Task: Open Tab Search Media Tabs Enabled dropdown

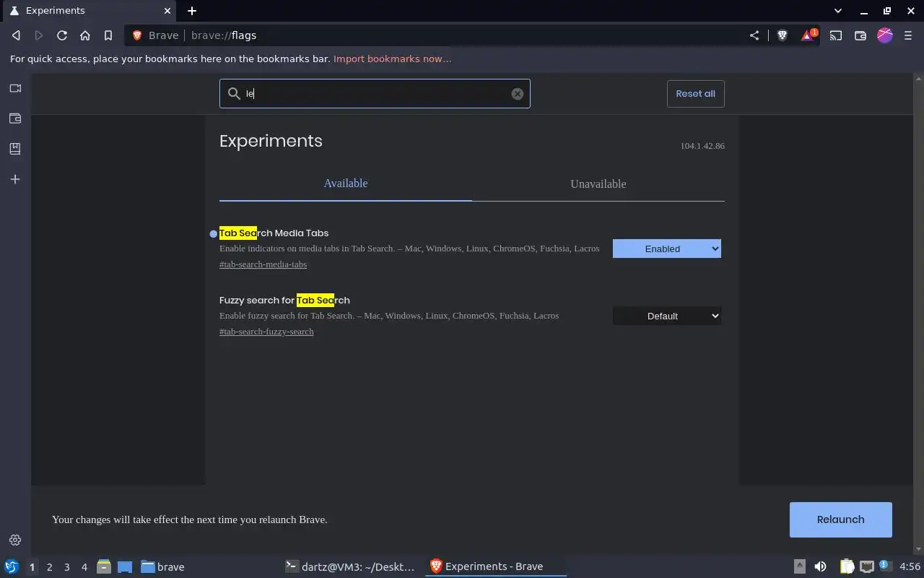Action: [x=667, y=249]
